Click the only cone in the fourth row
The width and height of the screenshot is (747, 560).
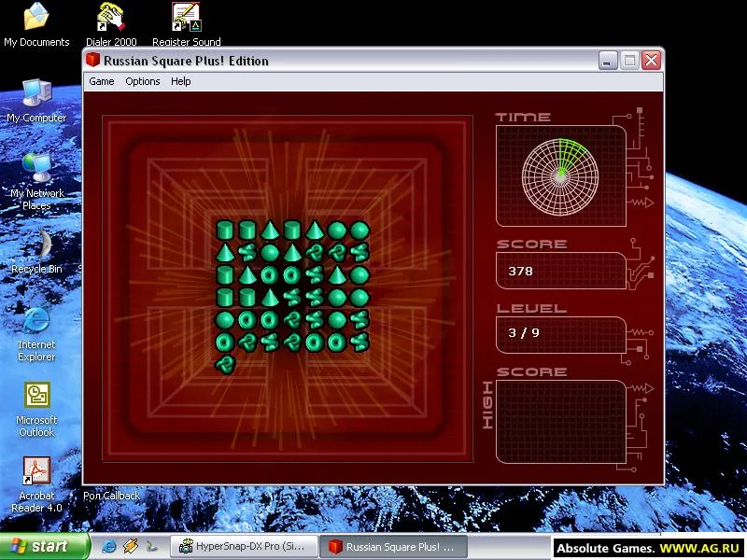click(x=270, y=297)
